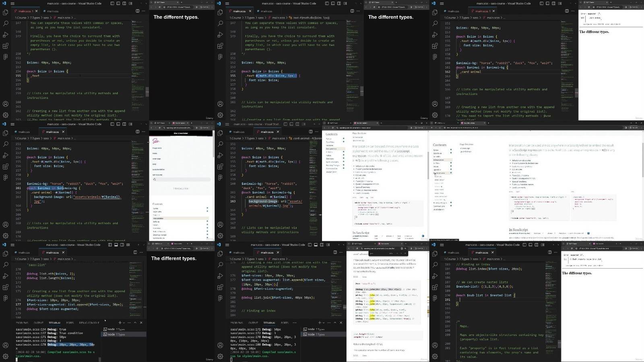The width and height of the screenshot is (644, 362).
Task: Open the hamburger menu in the bottom-left frame
Action: [12, 245]
